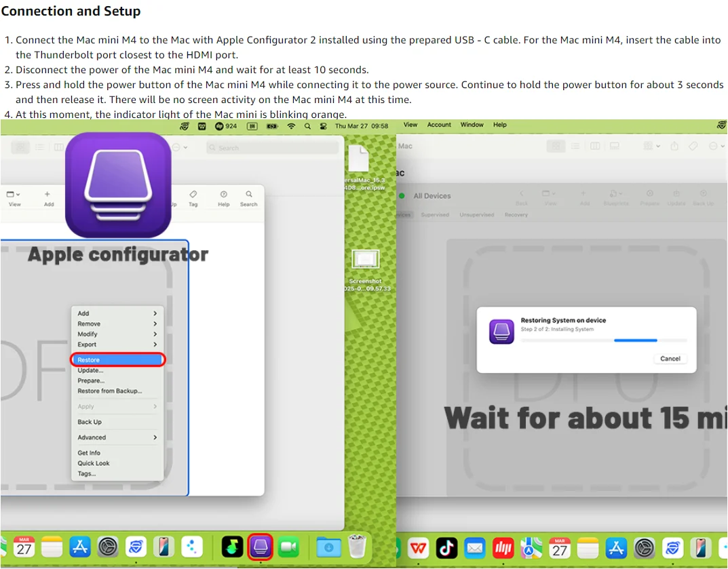Click the Installing System progress bar
This screenshot has width=728, height=569.
604,340
